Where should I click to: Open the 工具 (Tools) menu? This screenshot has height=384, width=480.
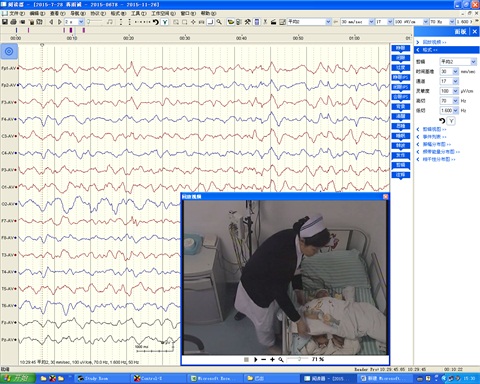(139, 13)
